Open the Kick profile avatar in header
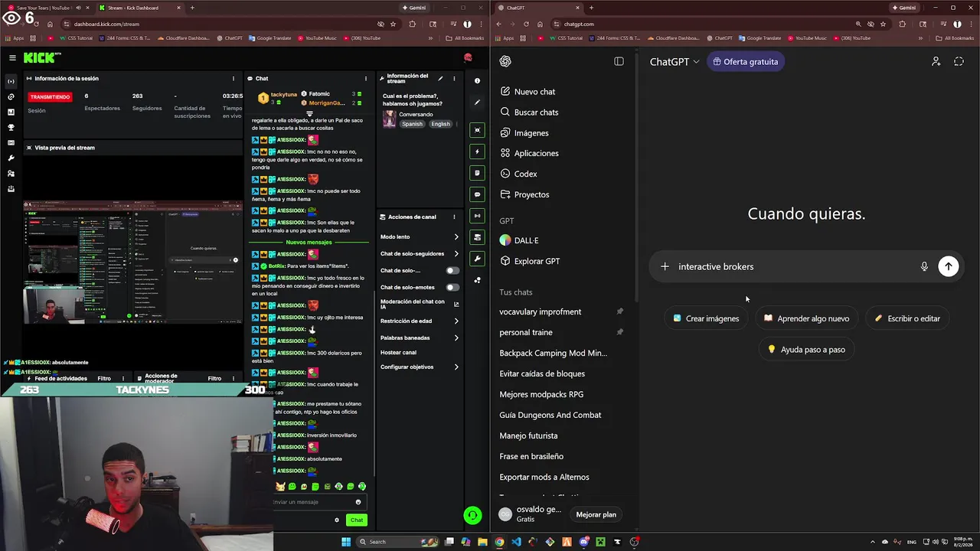Screen dimensions: 980x551 pos(468,57)
